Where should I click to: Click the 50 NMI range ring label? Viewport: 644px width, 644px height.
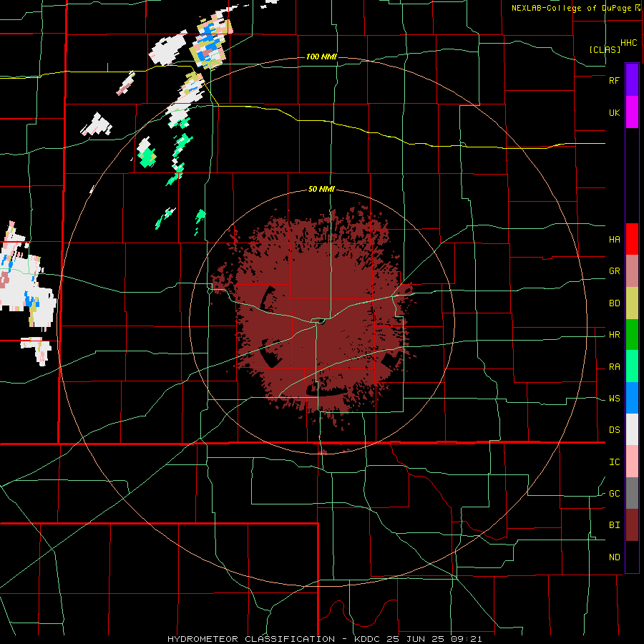321,190
